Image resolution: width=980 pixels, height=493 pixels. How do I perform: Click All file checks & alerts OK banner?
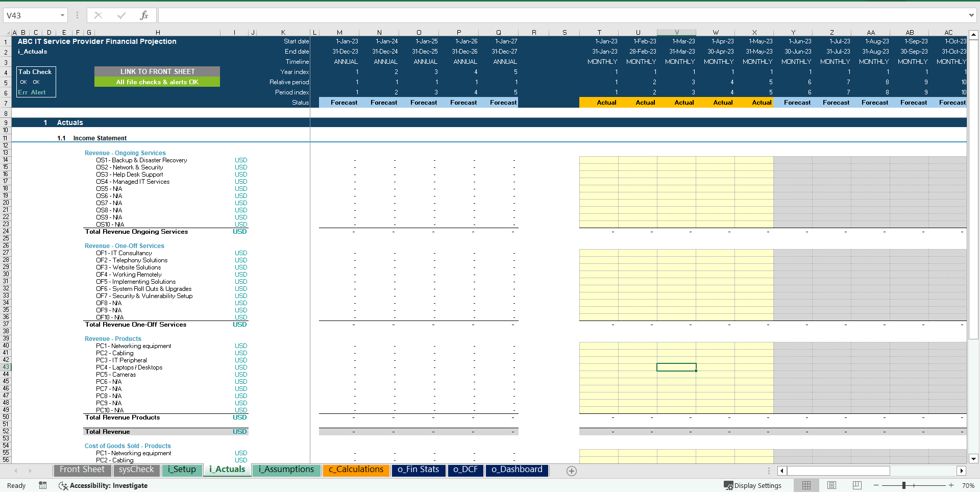pos(157,82)
